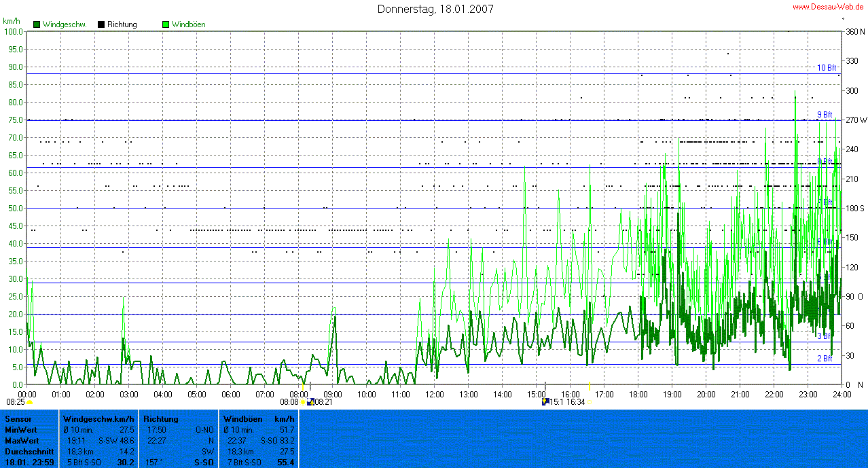This screenshot has height=468, width=868.
Task: Click the 9 Bft threshold label
Action: [x=825, y=115]
